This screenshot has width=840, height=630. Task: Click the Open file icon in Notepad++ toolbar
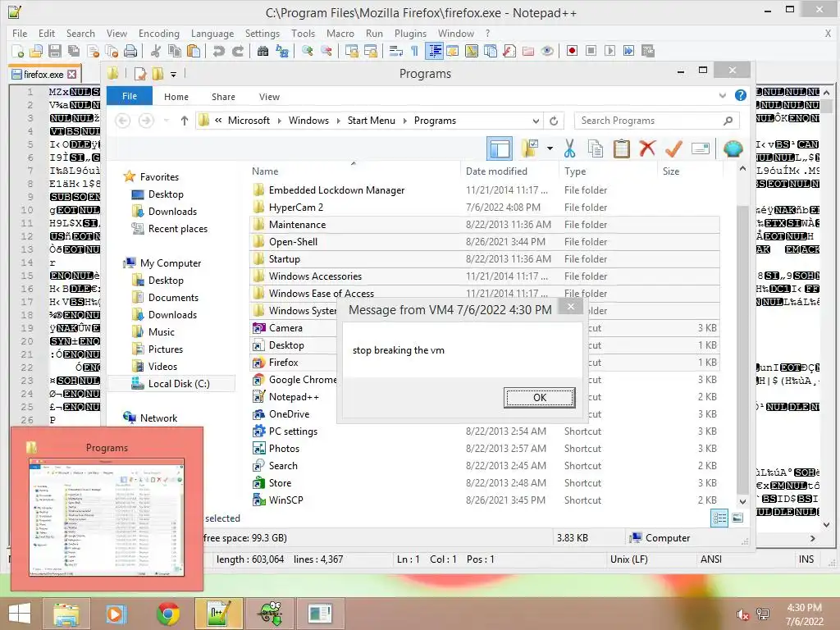[36, 51]
